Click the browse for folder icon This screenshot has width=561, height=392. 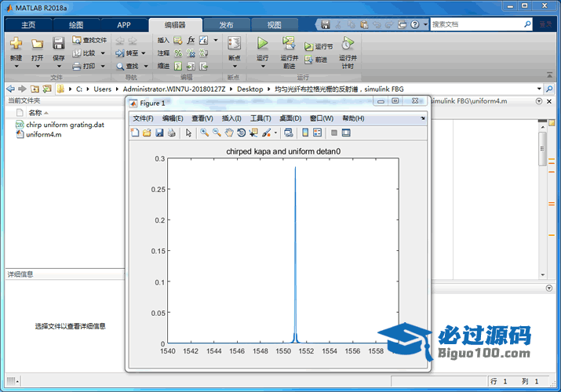tap(46, 89)
